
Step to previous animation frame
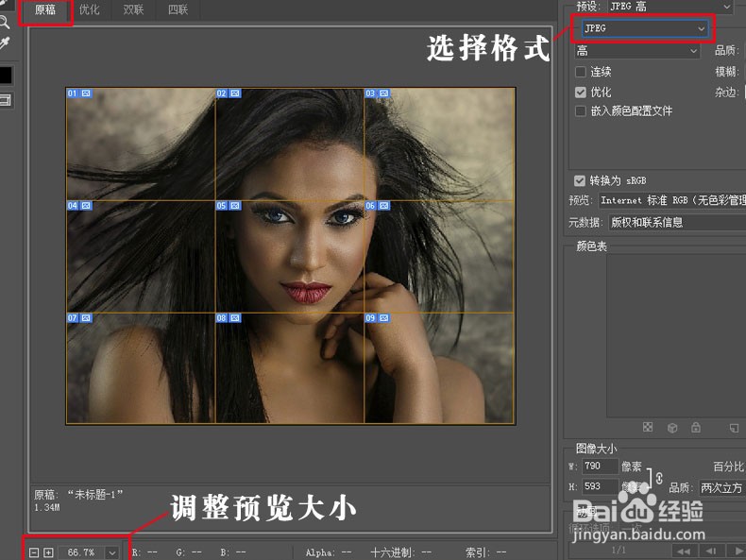711,551
